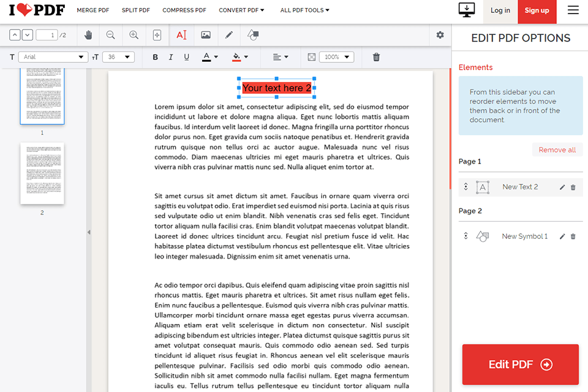Click the red Edit PDF button
Image resolution: width=588 pixels, height=392 pixels.
pyautogui.click(x=520, y=364)
